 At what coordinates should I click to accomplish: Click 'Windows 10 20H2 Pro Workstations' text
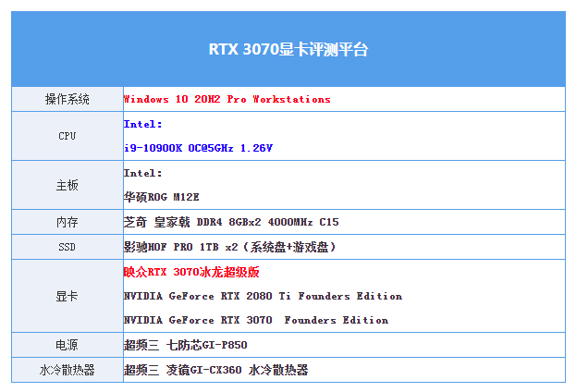point(227,99)
